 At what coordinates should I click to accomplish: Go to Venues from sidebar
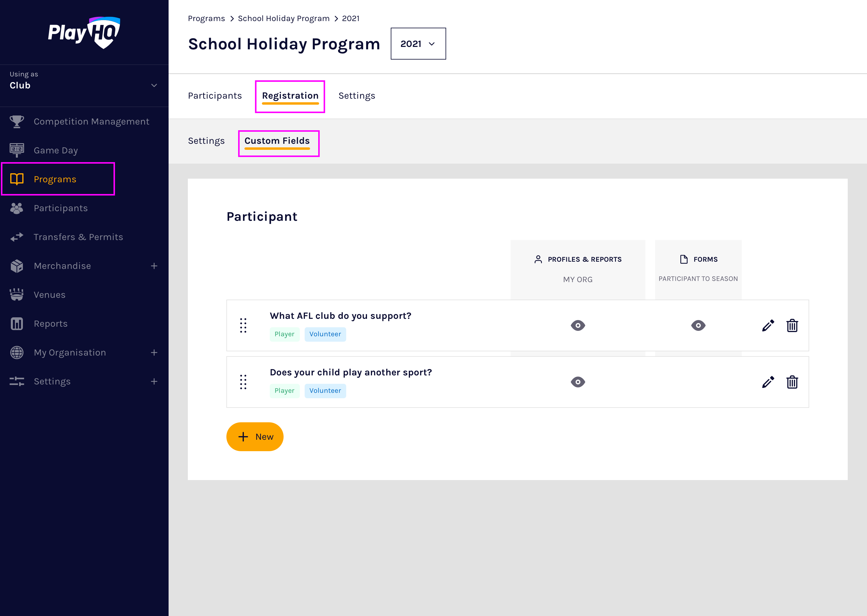click(49, 295)
